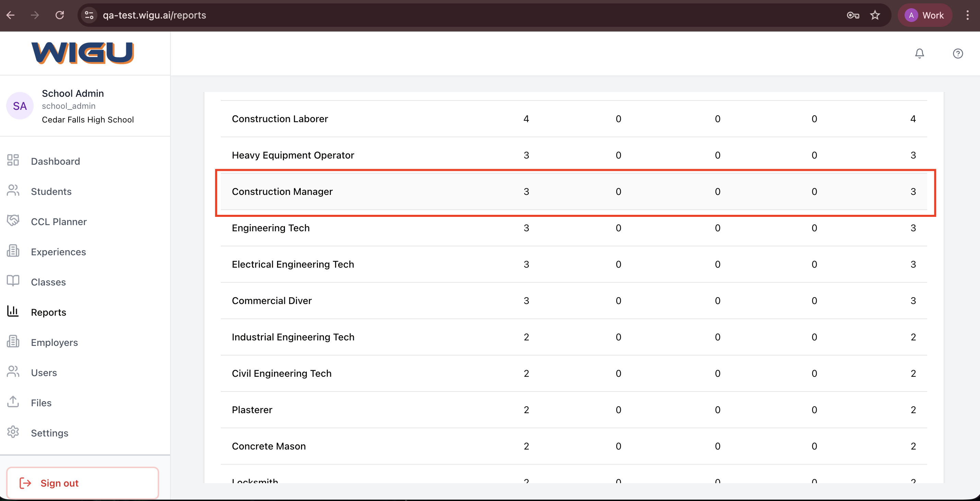Bookmark page with the star icon

(x=875, y=15)
